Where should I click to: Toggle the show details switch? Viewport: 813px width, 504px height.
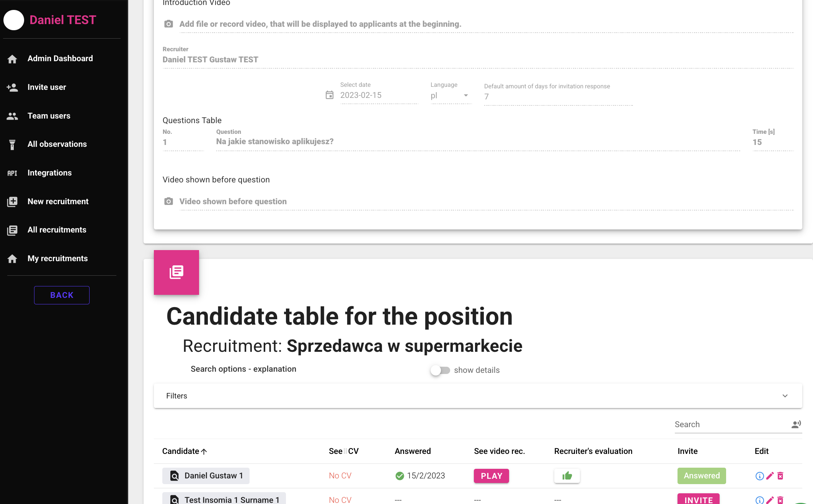tap(440, 370)
